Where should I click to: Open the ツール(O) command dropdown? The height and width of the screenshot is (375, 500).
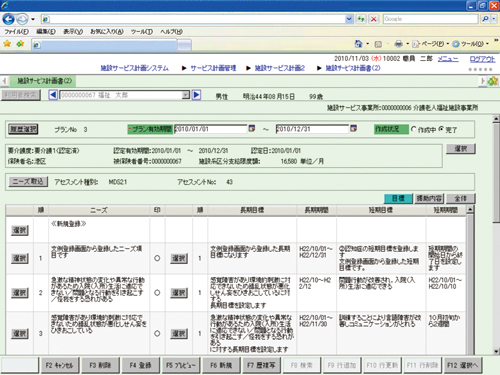click(470, 44)
